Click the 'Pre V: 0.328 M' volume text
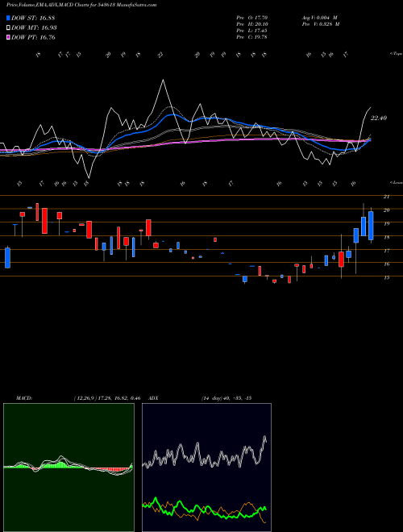Viewport: 403px width, 532px height. click(321, 24)
